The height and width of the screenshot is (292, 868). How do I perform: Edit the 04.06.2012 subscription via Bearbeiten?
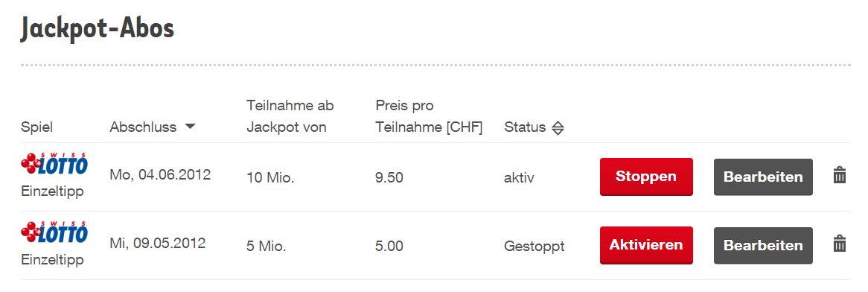point(763,177)
